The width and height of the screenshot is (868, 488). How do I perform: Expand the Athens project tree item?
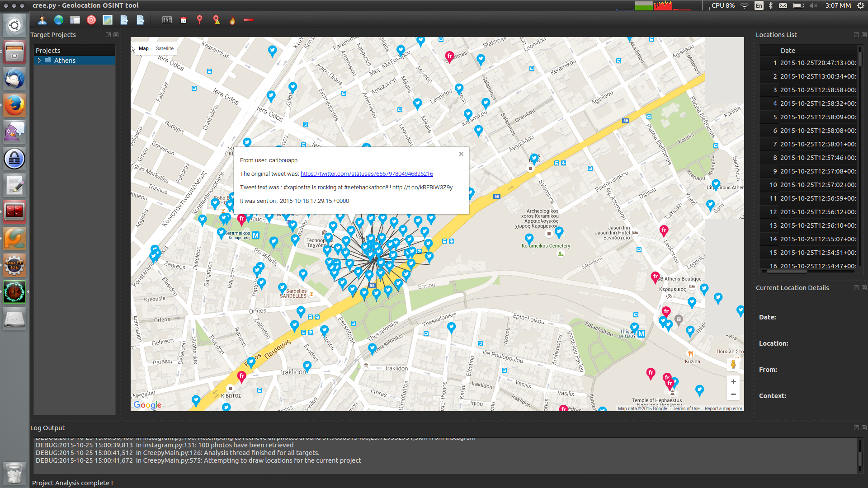pos(39,60)
